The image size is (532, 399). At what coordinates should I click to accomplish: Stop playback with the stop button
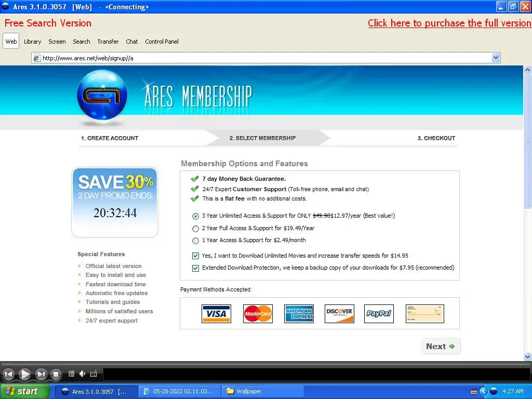click(56, 374)
